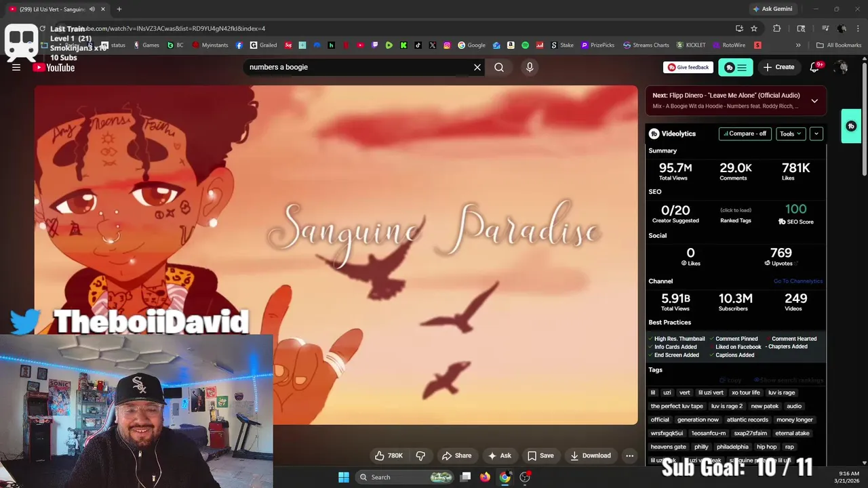This screenshot has height=488, width=868.
Task: Share the video
Action: [x=456, y=455]
